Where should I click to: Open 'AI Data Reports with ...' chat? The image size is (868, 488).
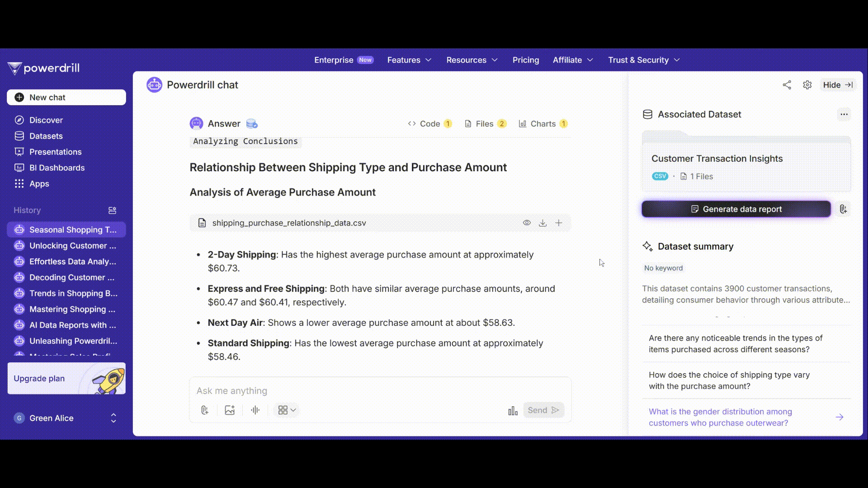pos(66,325)
